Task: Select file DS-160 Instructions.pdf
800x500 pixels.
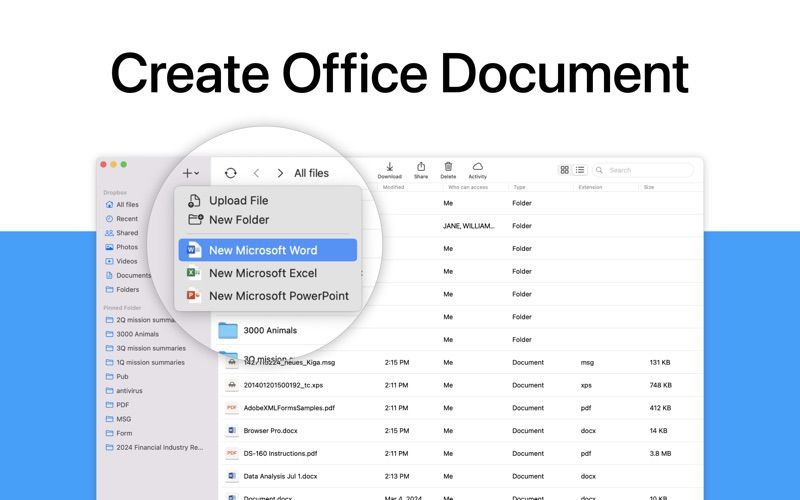Action: pos(280,454)
